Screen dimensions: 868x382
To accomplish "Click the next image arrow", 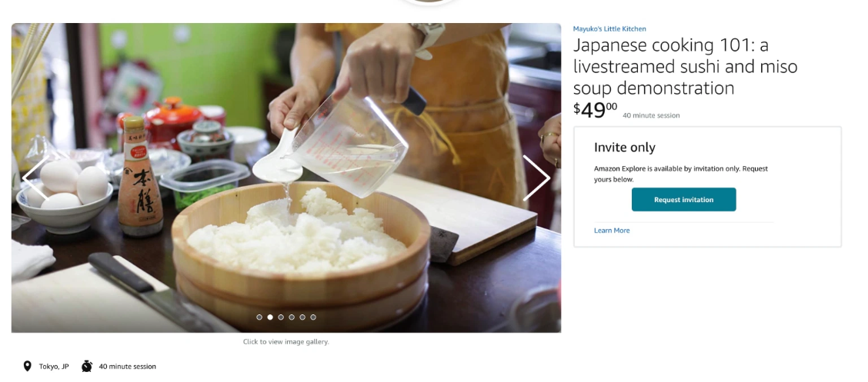I will tap(536, 178).
